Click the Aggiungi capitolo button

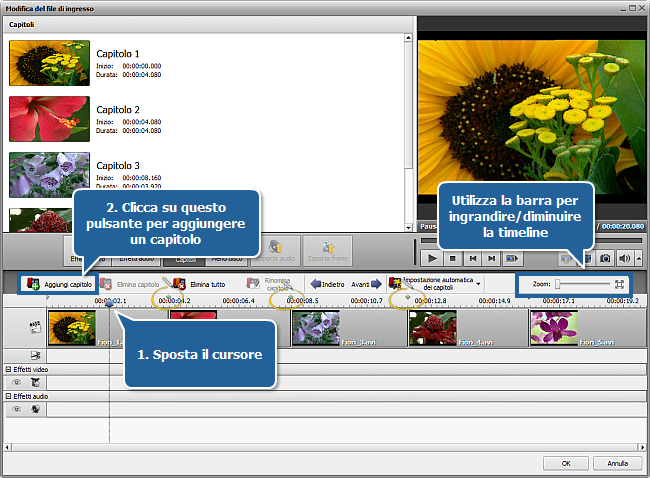click(59, 284)
